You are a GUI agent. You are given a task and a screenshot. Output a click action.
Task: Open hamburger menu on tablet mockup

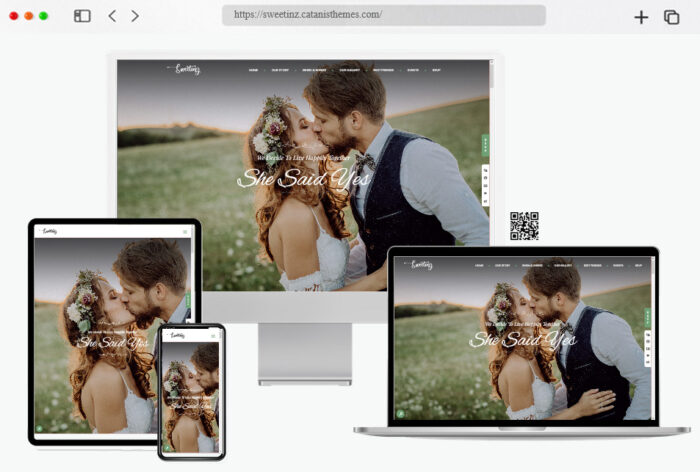click(185, 232)
